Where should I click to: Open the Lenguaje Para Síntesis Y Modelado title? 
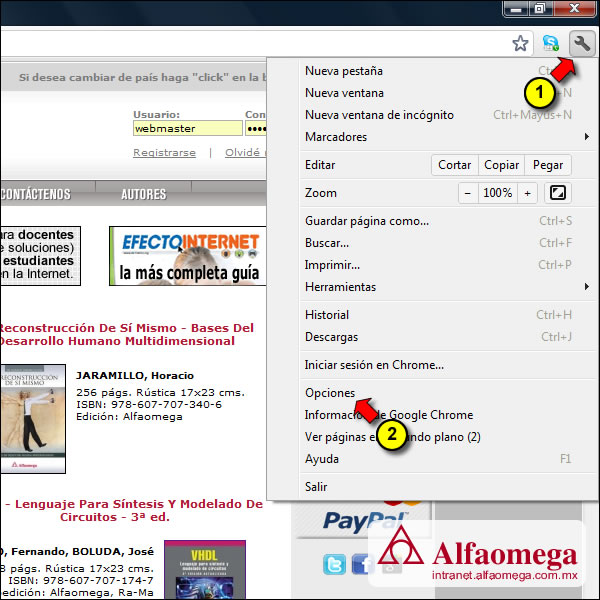tap(134, 510)
